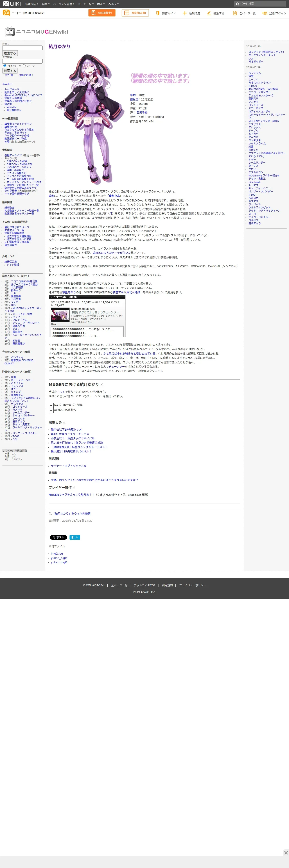Click the サヨナラチェーンソー video thumbnail

click(x=60, y=315)
